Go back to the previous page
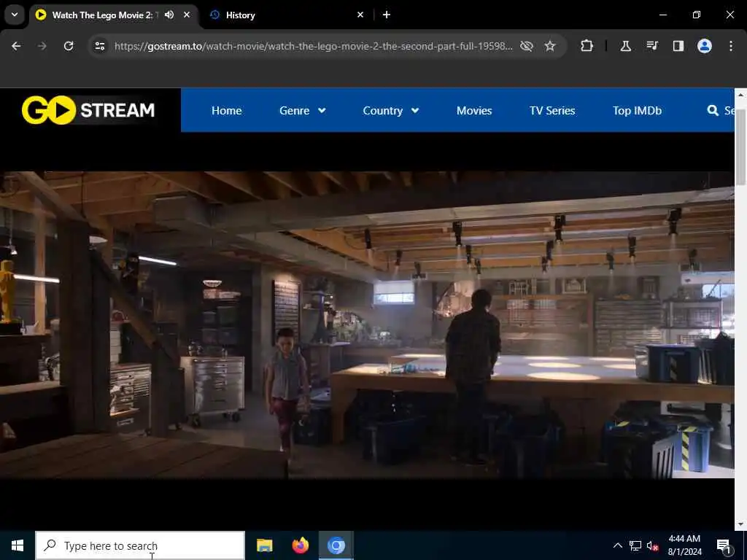The height and width of the screenshot is (560, 747). pyautogui.click(x=16, y=46)
